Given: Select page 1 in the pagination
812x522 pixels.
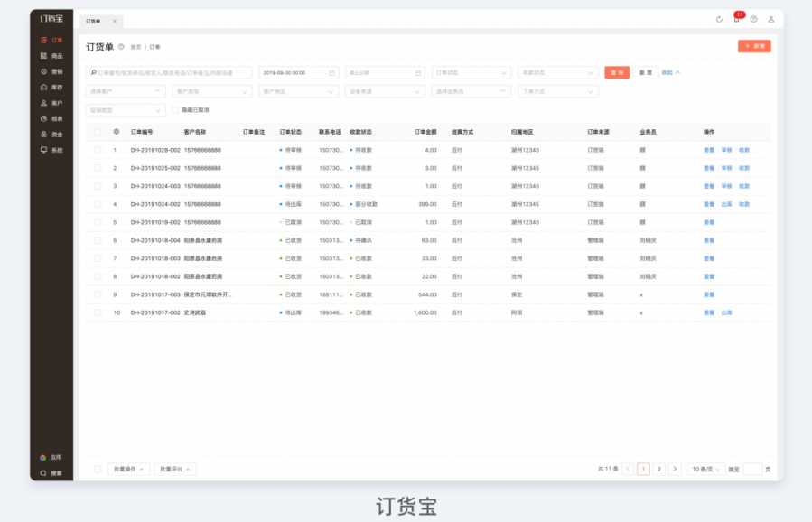Looking at the screenshot, I should tap(643, 470).
